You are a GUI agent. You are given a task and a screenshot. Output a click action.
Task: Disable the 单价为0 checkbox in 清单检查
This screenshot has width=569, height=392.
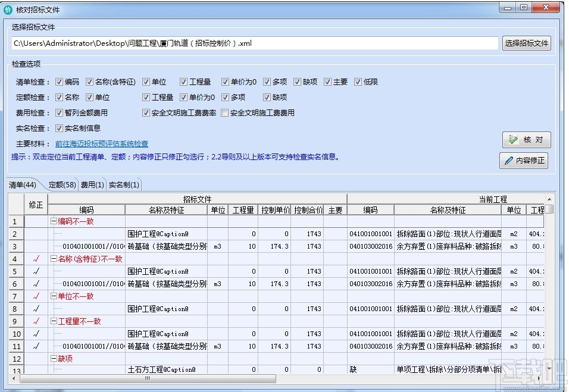pyautogui.click(x=225, y=81)
